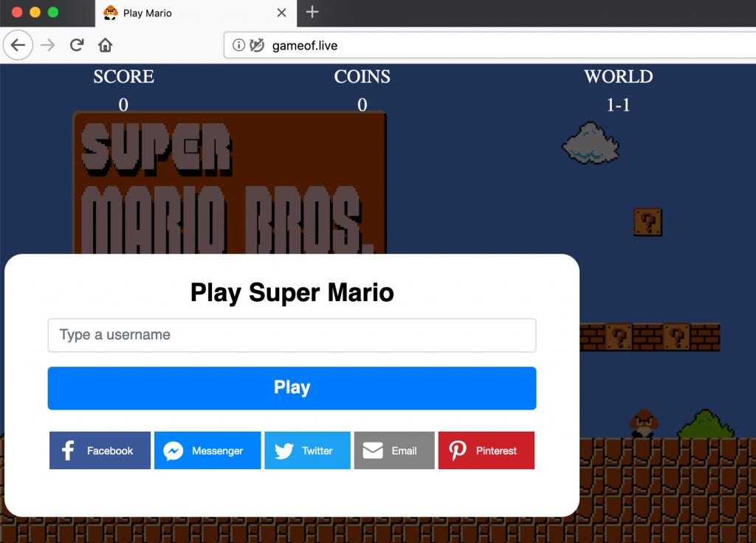This screenshot has height=543, width=756.
Task: Close the Play Mario tab
Action: [281, 13]
